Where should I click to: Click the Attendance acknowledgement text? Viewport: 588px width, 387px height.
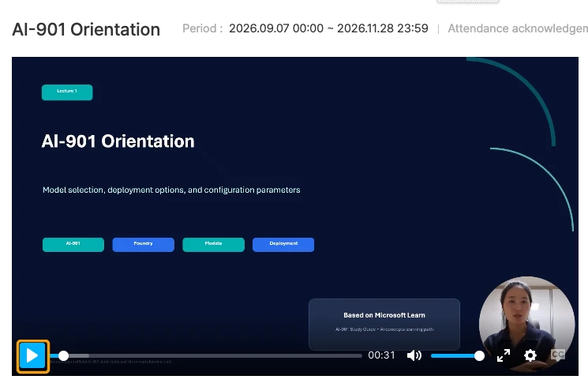click(518, 28)
